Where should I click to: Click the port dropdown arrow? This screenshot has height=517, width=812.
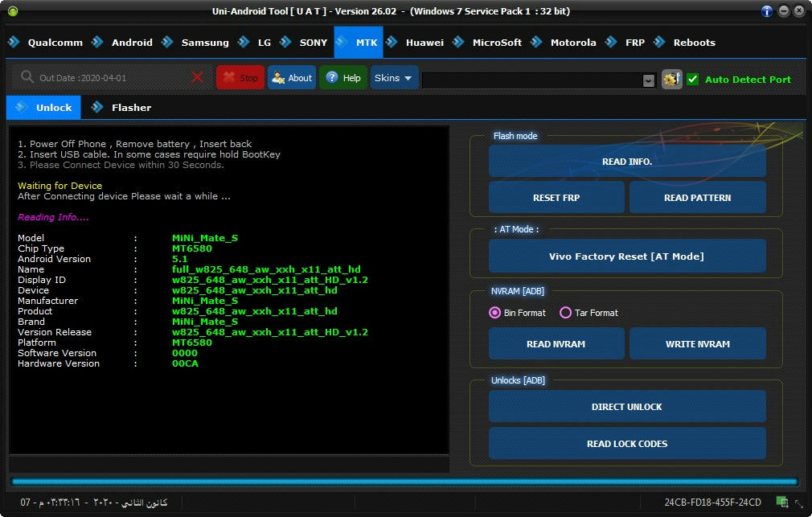pyautogui.click(x=648, y=81)
